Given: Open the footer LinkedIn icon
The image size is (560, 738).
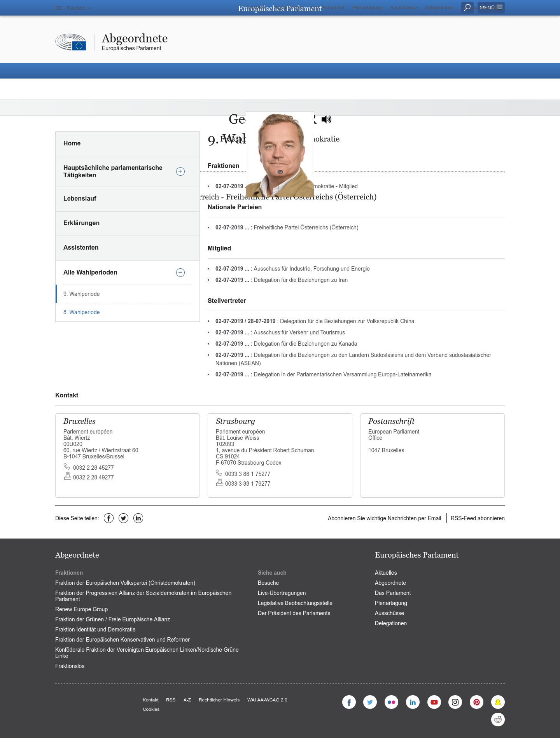Looking at the screenshot, I should [413, 702].
